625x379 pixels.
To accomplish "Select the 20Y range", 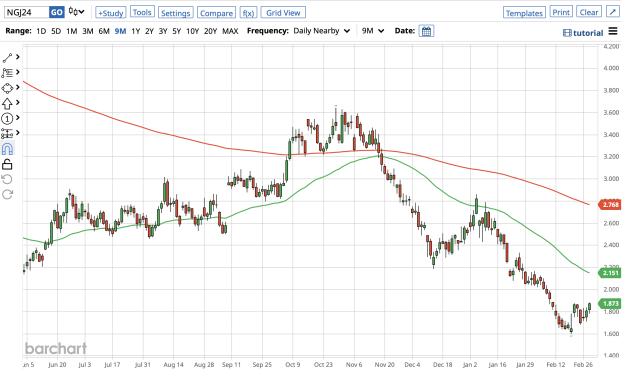I will [x=210, y=31].
